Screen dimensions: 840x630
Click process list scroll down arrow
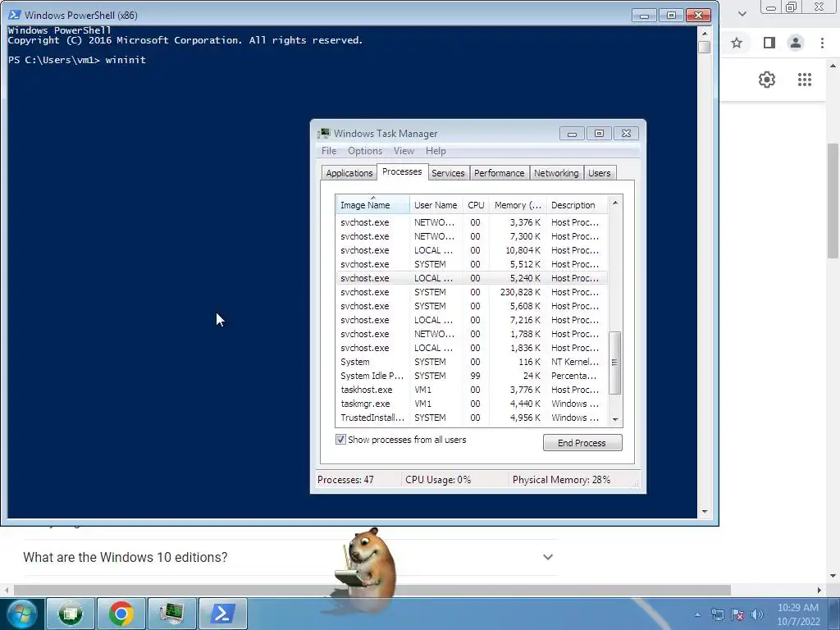coord(615,419)
